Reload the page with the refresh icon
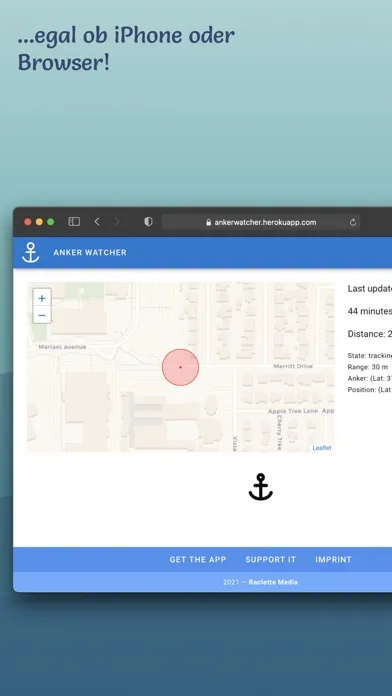Viewport: 392px width, 696px height. (x=353, y=222)
